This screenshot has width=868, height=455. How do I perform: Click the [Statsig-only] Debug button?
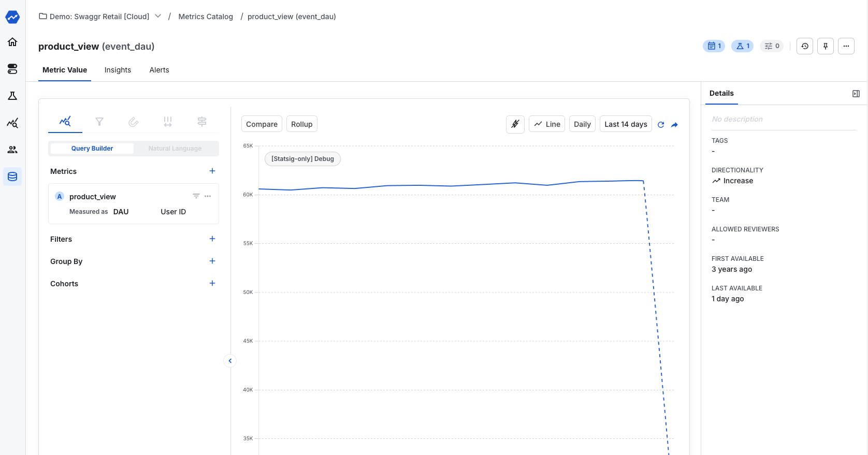pyautogui.click(x=302, y=159)
